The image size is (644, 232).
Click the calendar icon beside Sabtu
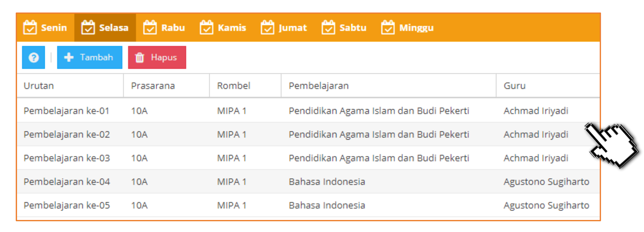328,27
